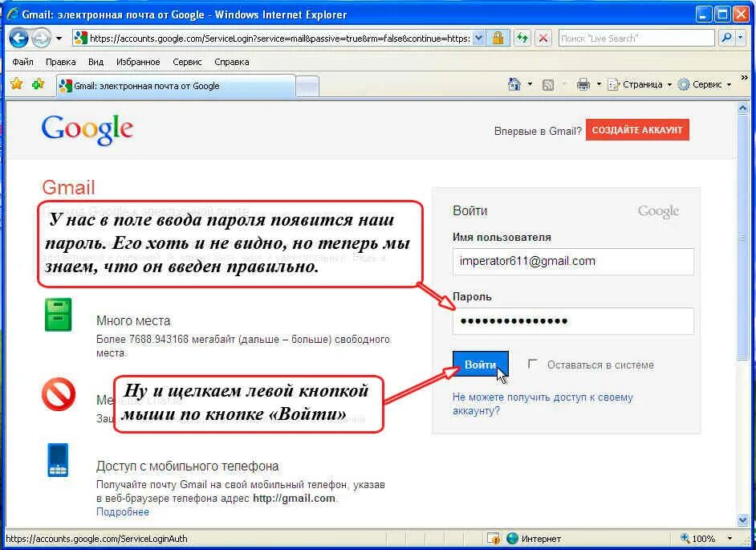Click the СОЗДАЙТЕ АККАУНТ red button

pos(637,130)
